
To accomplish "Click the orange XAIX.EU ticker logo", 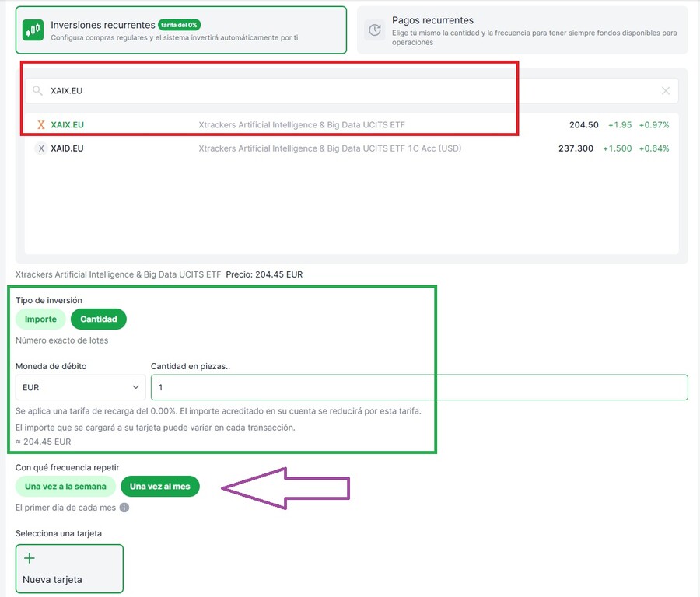I will click(x=41, y=125).
